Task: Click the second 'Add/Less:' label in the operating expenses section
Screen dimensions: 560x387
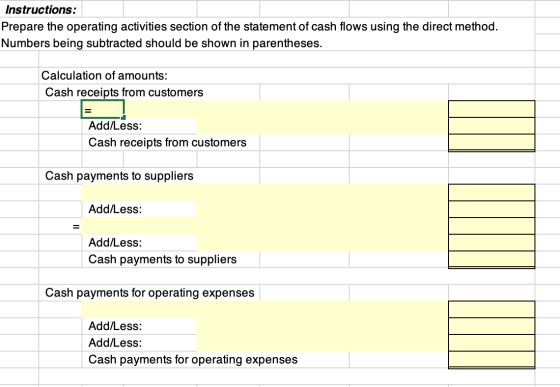Action: click(115, 343)
